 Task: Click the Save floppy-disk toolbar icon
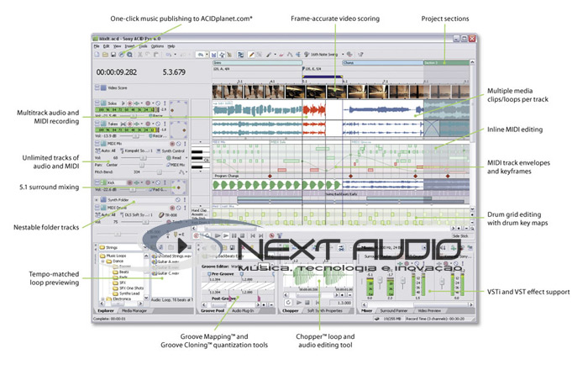[113, 55]
